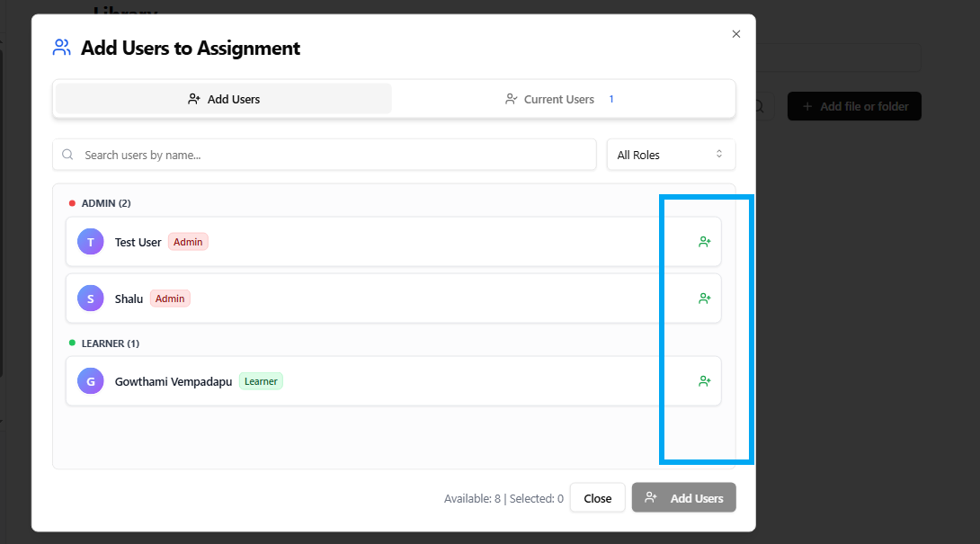The height and width of the screenshot is (544, 980).
Task: Click the users icon beside the dialog title
Action: 61,48
